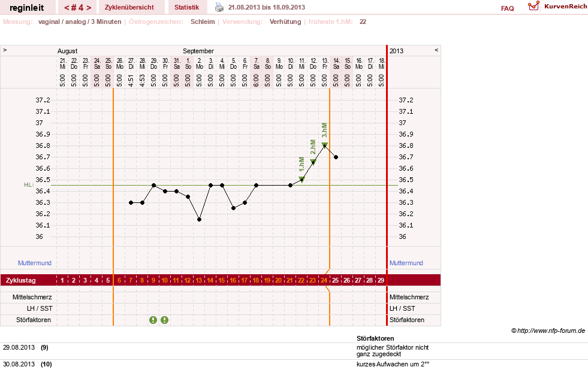This screenshot has width=588, height=382.
Task: Click date column header 18. Mi
Action: click(381, 63)
